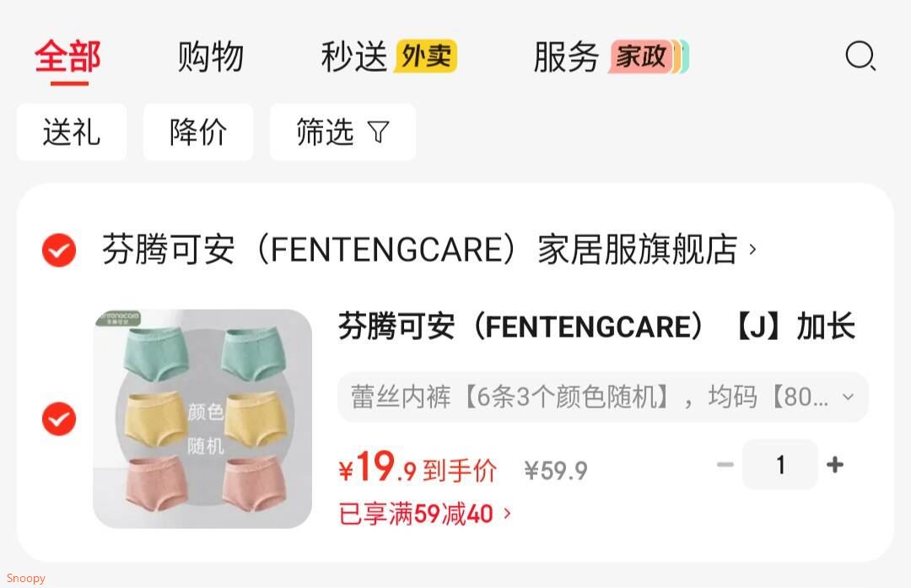Uncheck the underwear item checkbox

click(59, 418)
